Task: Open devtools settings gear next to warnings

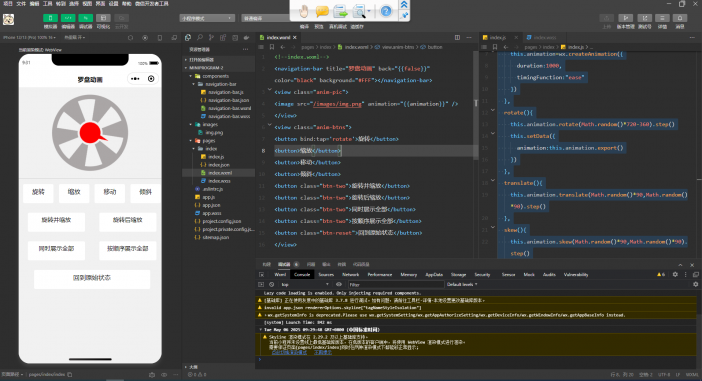Action: (x=675, y=275)
